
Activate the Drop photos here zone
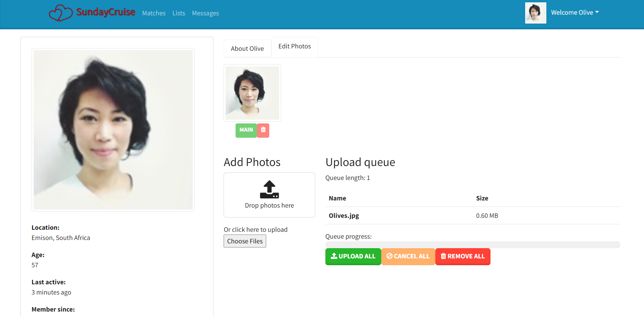pos(269,195)
